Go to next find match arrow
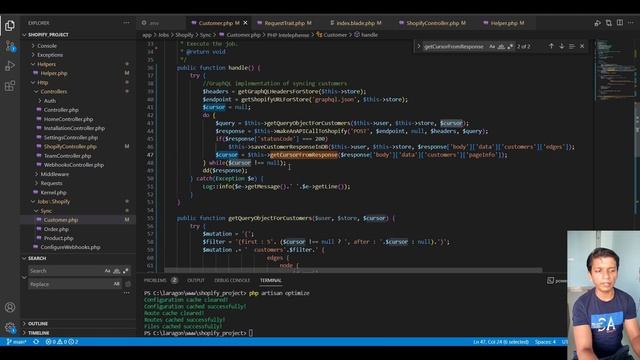 (562, 46)
